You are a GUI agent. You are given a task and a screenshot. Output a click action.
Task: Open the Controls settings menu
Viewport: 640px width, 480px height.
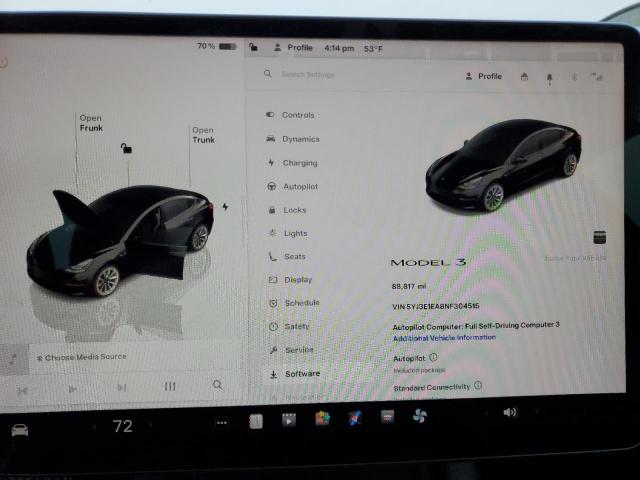pos(290,115)
